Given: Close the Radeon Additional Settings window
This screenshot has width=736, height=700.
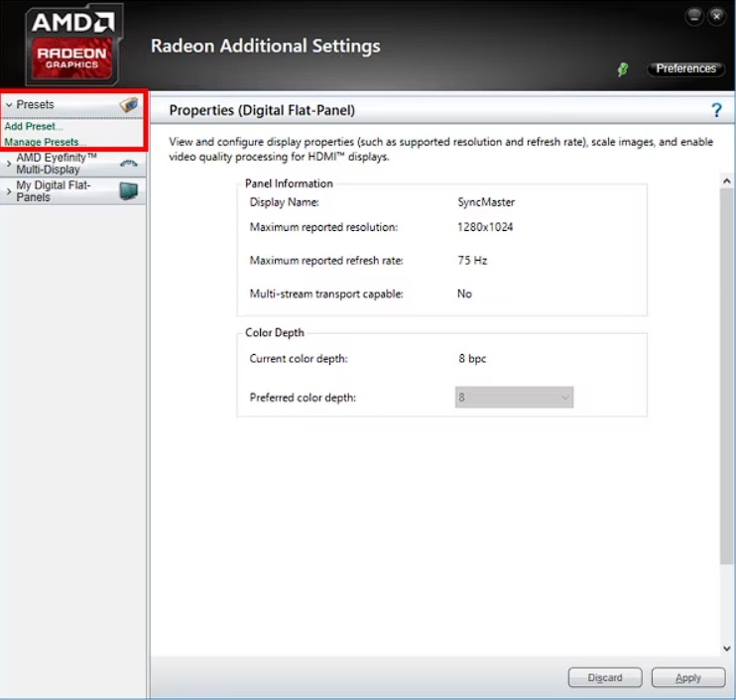Looking at the screenshot, I should click(717, 17).
